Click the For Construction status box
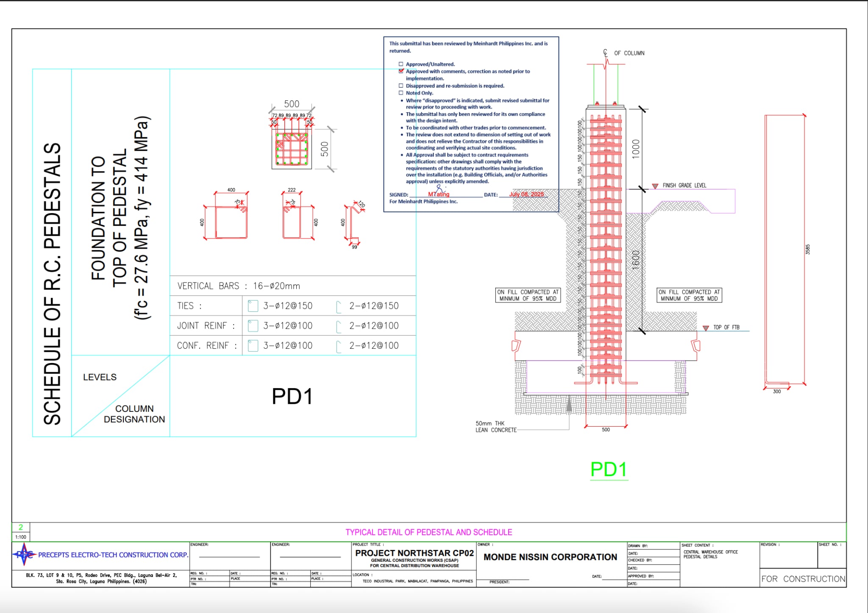This screenshot has height=613, width=868. 803,579
